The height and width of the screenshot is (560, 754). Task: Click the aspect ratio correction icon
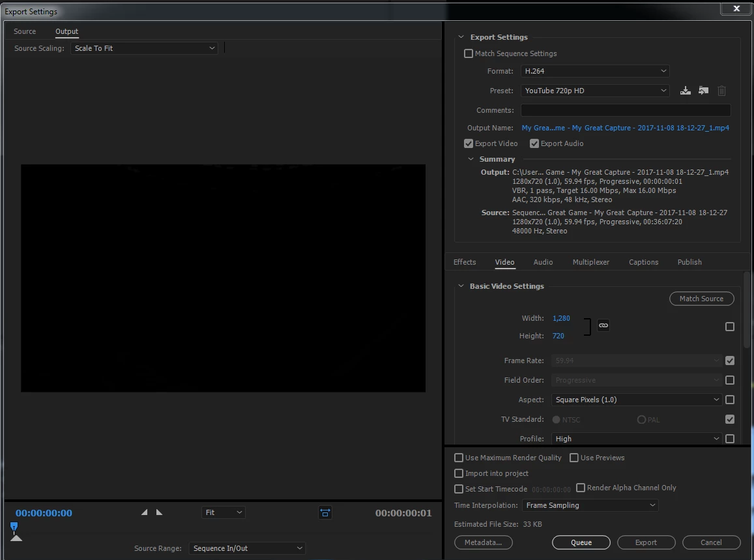click(x=325, y=513)
